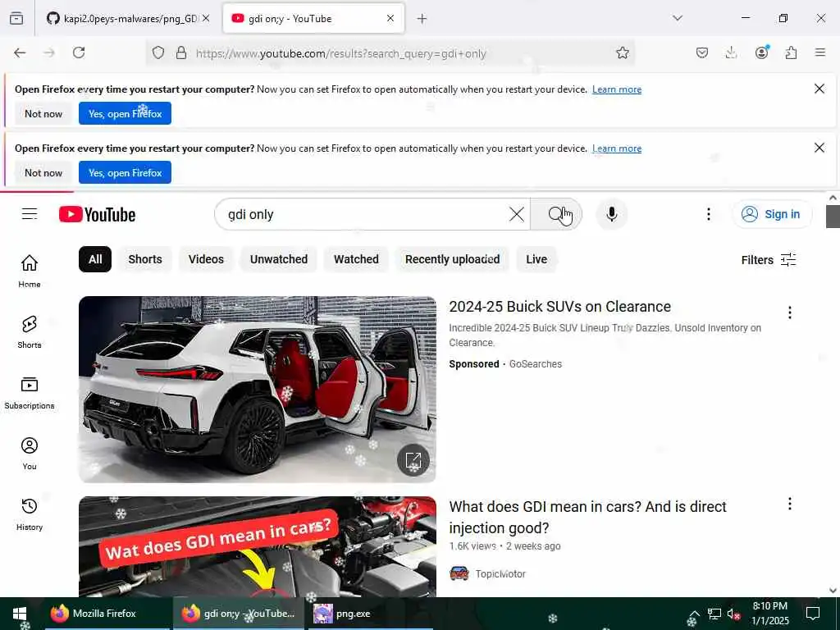Click Yes, open Firefox in first notification
The height and width of the screenshot is (630, 840).
tap(125, 113)
